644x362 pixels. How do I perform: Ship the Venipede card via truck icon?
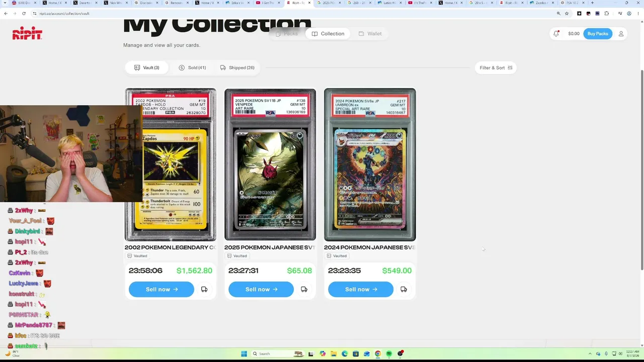point(304,289)
